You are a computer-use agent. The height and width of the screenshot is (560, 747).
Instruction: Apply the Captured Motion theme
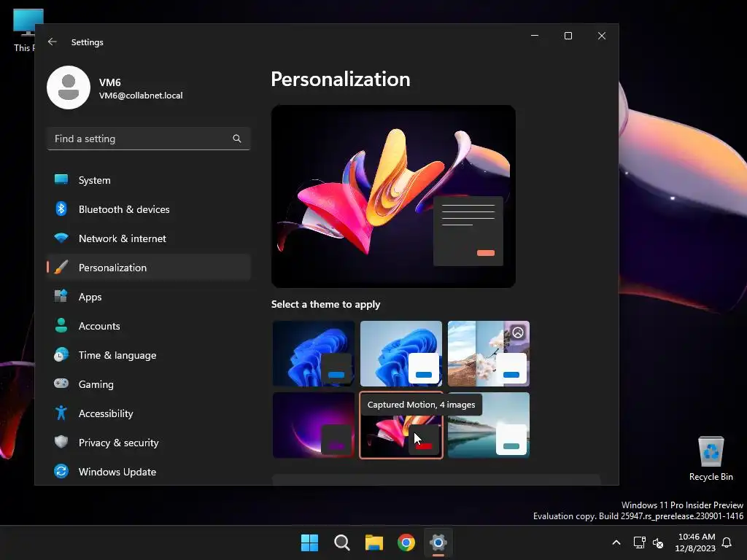[x=401, y=425]
